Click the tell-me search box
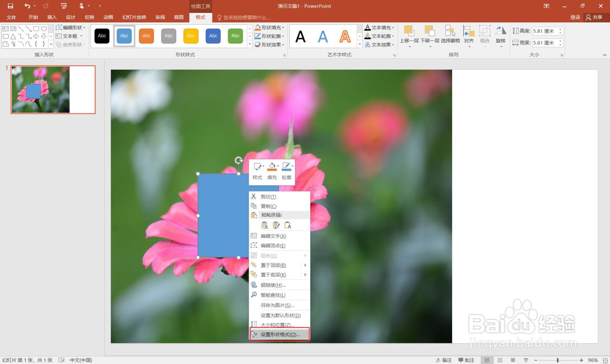This screenshot has width=610, height=364. pyautogui.click(x=244, y=18)
